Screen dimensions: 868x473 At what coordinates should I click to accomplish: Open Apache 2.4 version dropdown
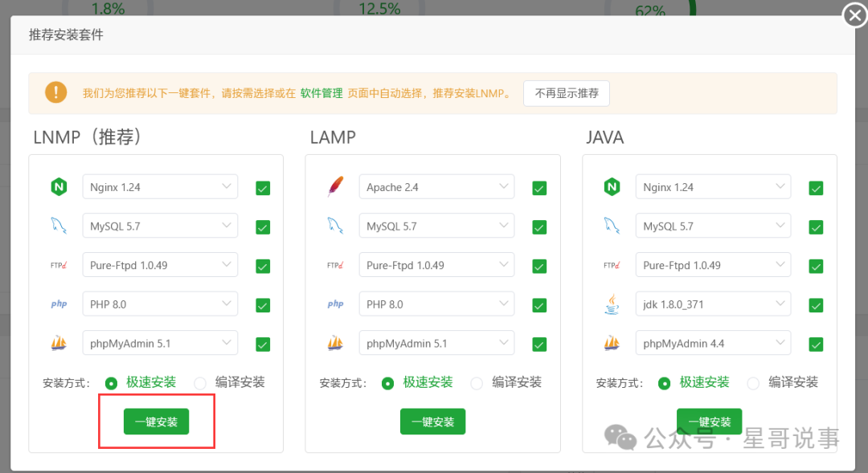436,187
